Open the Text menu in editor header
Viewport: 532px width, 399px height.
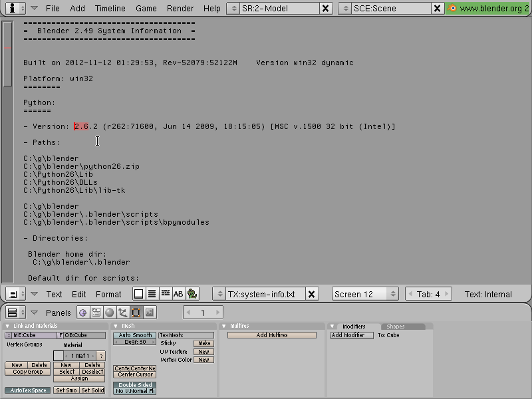(54, 294)
